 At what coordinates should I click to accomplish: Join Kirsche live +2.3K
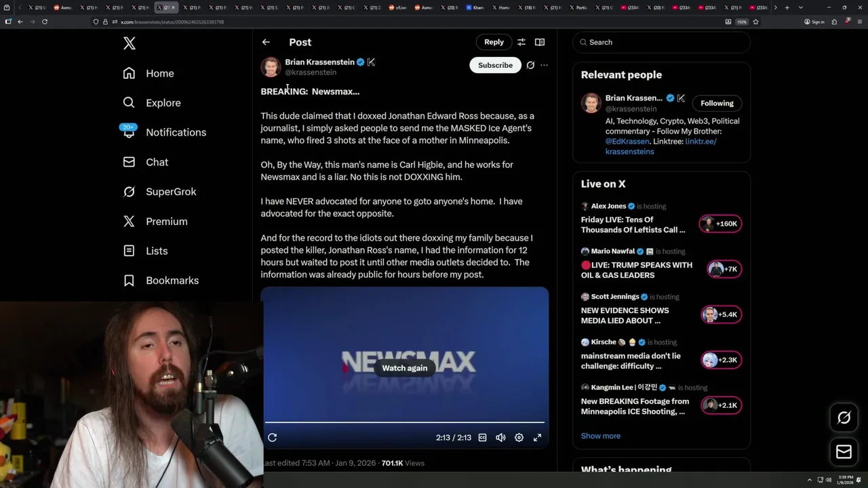pos(722,360)
